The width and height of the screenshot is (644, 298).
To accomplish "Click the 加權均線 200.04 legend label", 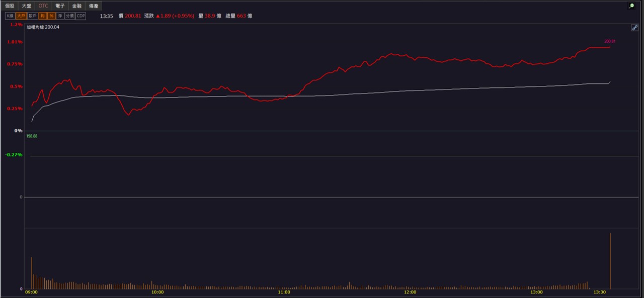I will [43, 27].
